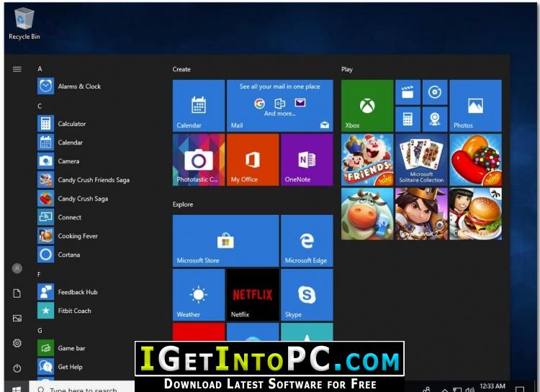
Task: Open the user account icon in Start sidebar
Action: pyautogui.click(x=17, y=268)
